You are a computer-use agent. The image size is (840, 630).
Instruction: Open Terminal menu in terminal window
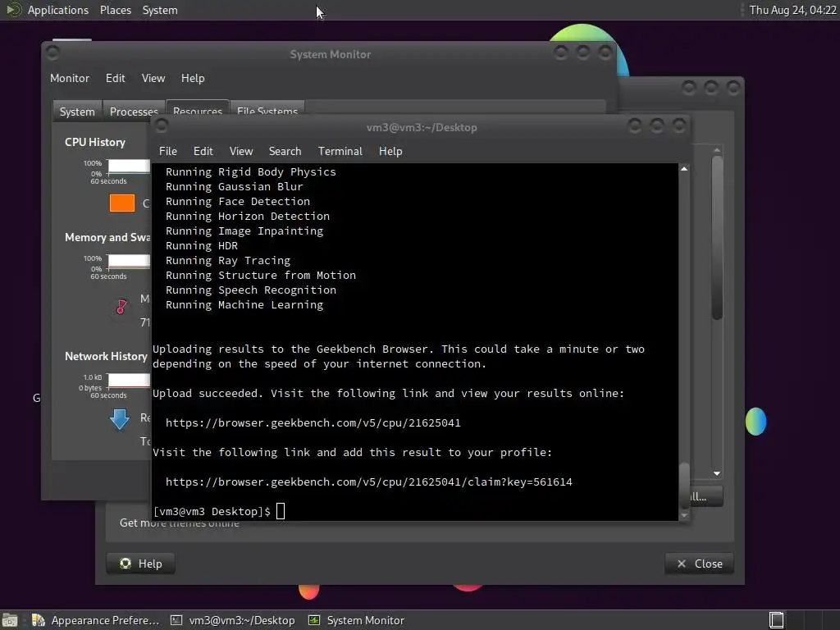(x=340, y=151)
